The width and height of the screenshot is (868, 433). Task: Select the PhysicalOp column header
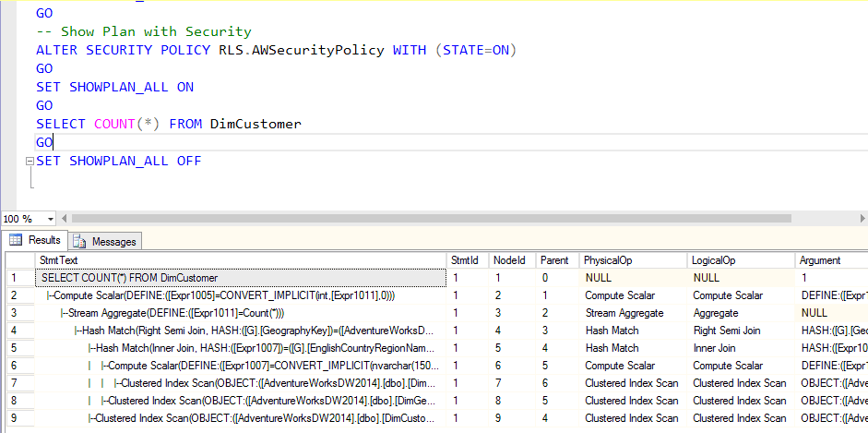click(x=633, y=260)
